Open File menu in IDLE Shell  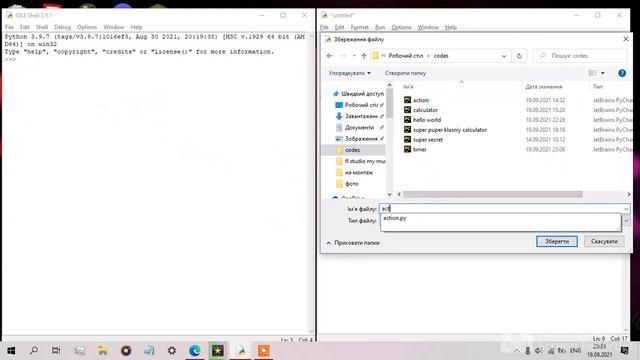(x=9, y=27)
